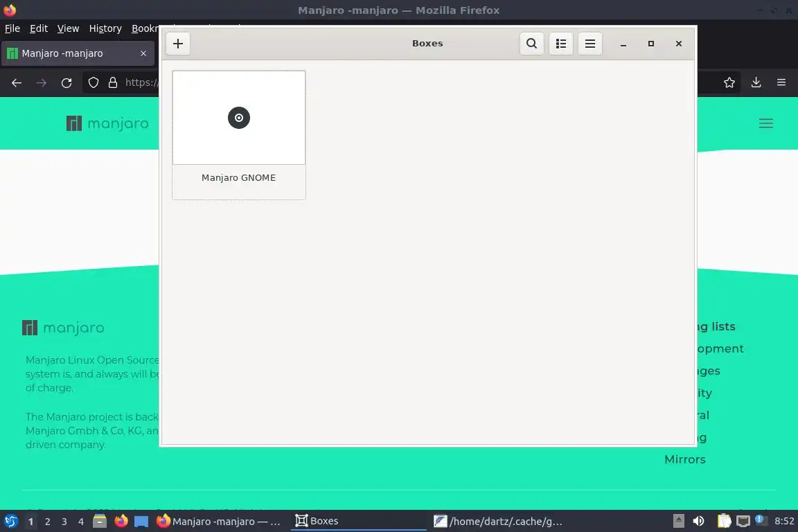
Task: Open Firefox File menu
Action: (12, 28)
